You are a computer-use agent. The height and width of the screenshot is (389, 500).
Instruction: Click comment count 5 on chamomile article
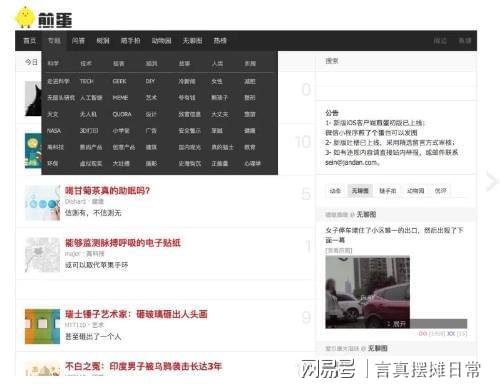click(x=306, y=194)
